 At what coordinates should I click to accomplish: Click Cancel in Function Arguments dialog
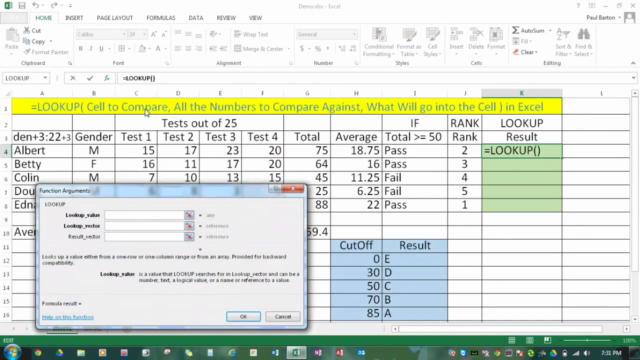tap(283, 317)
